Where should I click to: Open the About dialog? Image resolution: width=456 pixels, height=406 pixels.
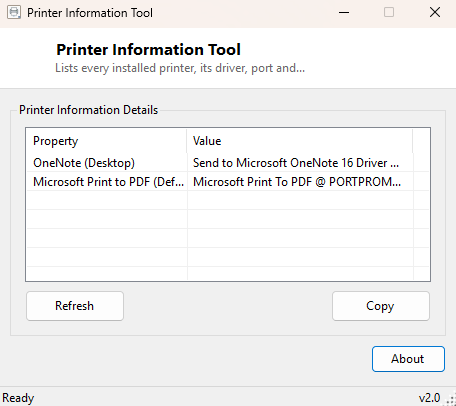coord(408,359)
